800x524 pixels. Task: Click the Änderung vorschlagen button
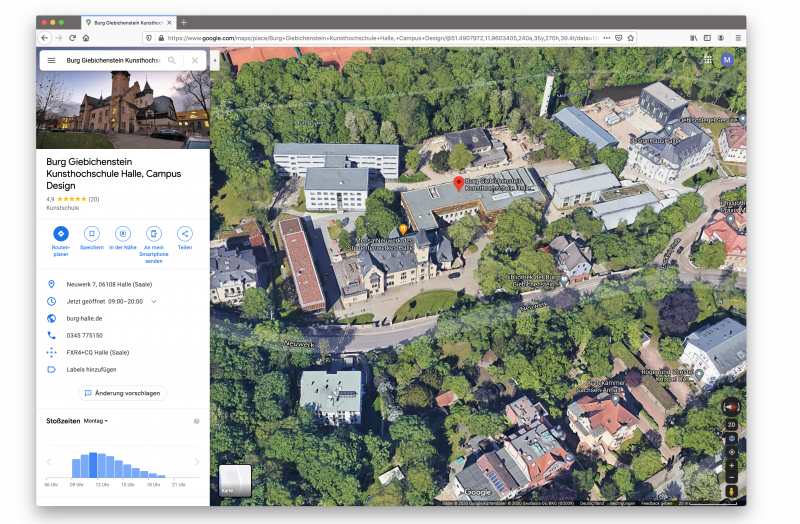pos(122,393)
